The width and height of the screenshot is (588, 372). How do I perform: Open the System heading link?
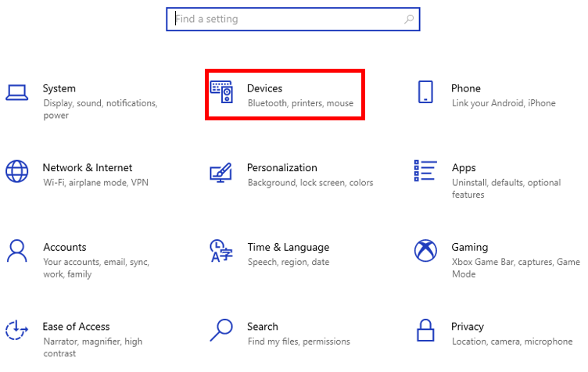(59, 88)
